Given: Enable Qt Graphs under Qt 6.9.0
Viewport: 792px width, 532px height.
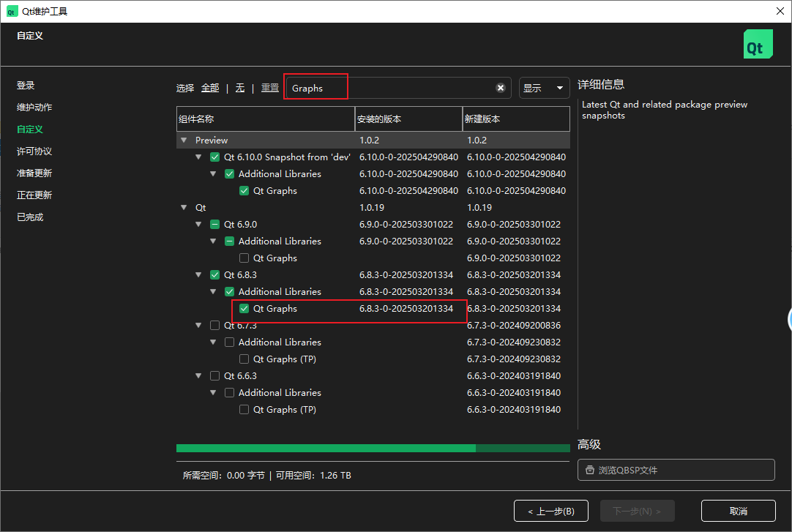Looking at the screenshot, I should point(244,258).
